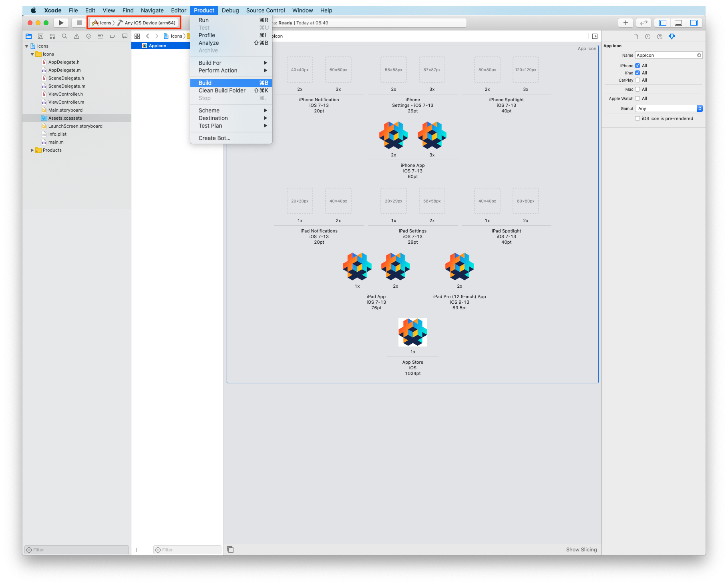Click the outline toggle icon below the asset canvas
The height and width of the screenshot is (585, 728).
(230, 549)
